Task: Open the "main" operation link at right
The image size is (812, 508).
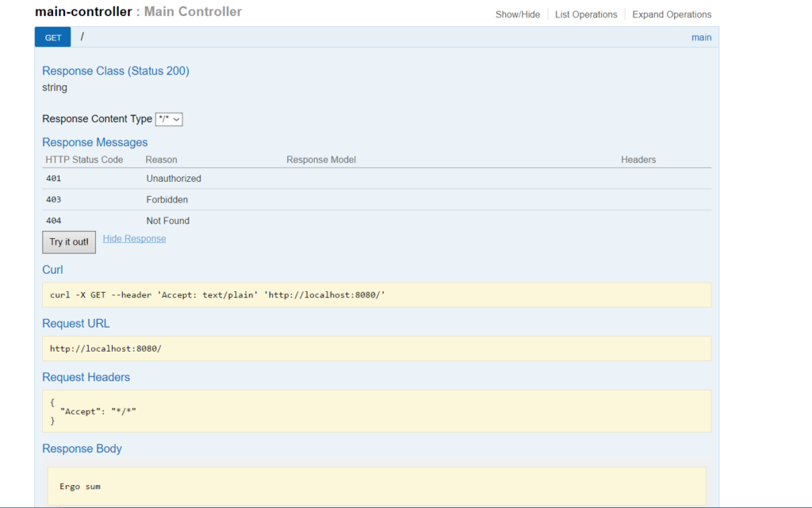Action: click(x=701, y=37)
